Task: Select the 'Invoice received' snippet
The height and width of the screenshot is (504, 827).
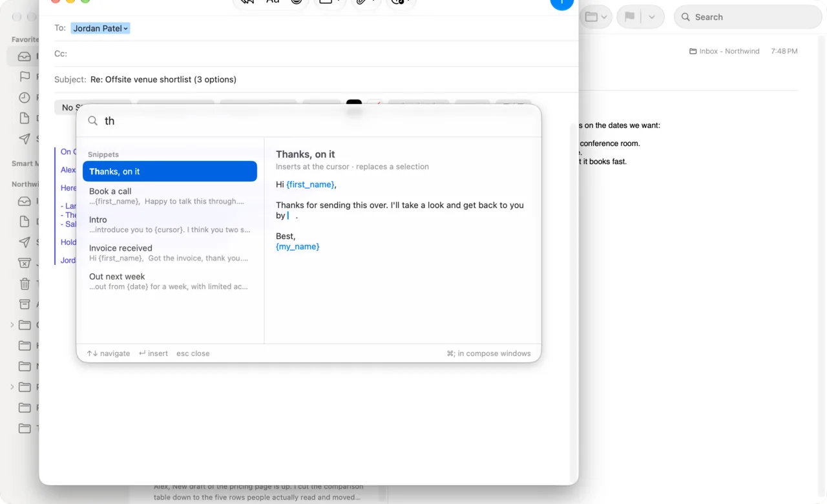Action: pyautogui.click(x=170, y=253)
